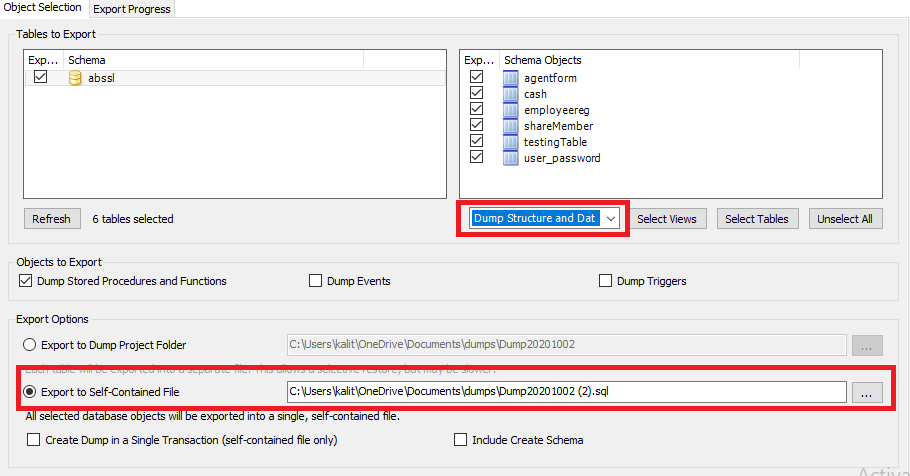
Task: Open the Dump Structure and Data dropdown
Action: (544, 218)
